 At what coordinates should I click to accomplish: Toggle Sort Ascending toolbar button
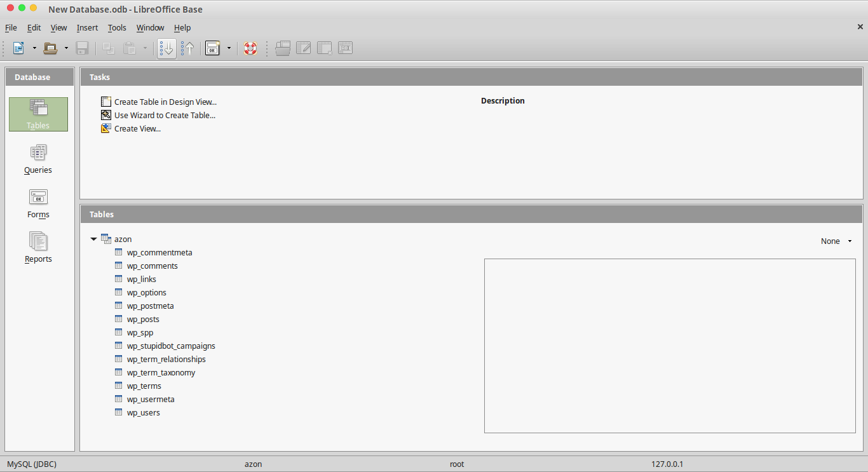click(x=166, y=48)
